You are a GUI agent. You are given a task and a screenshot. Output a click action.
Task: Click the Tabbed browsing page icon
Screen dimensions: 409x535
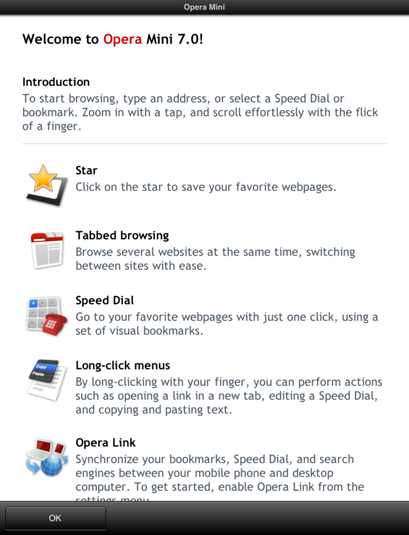click(x=47, y=250)
